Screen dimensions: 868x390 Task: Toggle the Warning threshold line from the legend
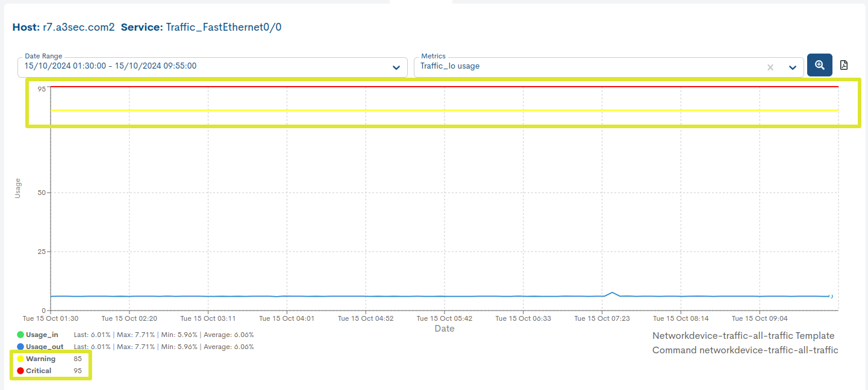click(39, 358)
